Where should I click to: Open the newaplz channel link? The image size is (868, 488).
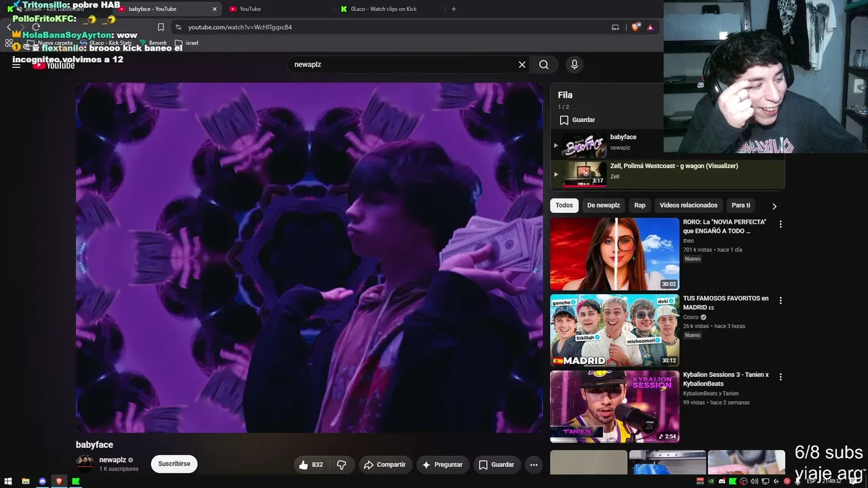tap(113, 460)
